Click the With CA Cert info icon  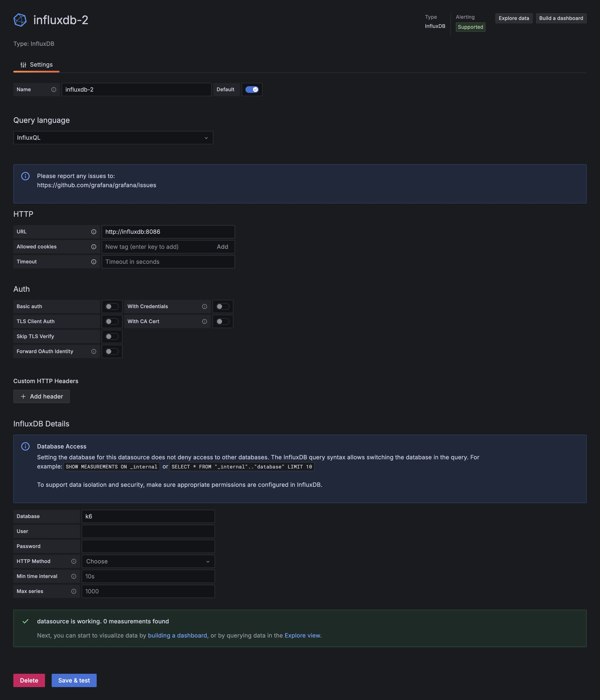tap(205, 321)
